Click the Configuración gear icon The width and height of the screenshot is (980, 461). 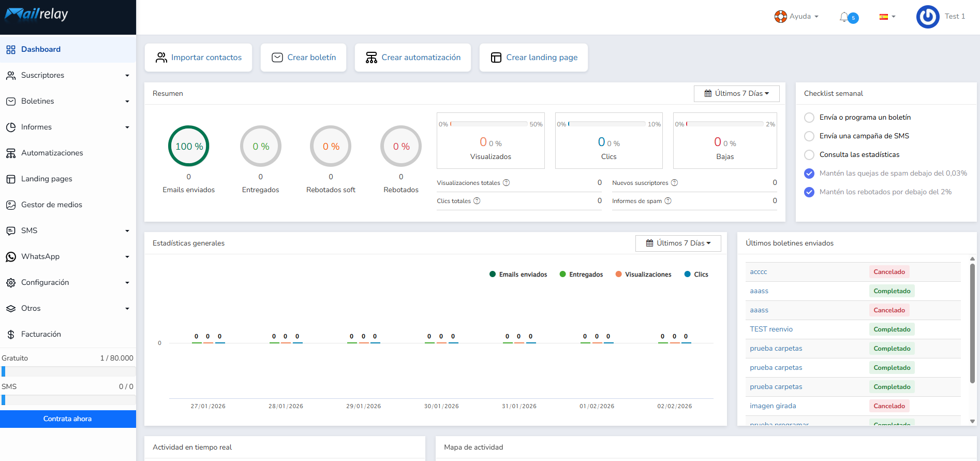coord(10,283)
